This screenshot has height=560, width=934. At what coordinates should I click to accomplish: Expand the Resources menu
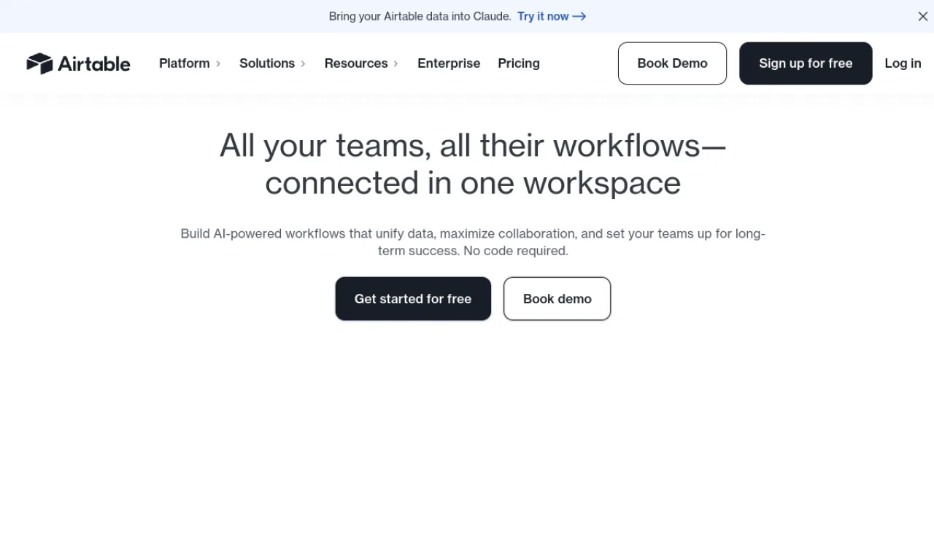coord(361,63)
